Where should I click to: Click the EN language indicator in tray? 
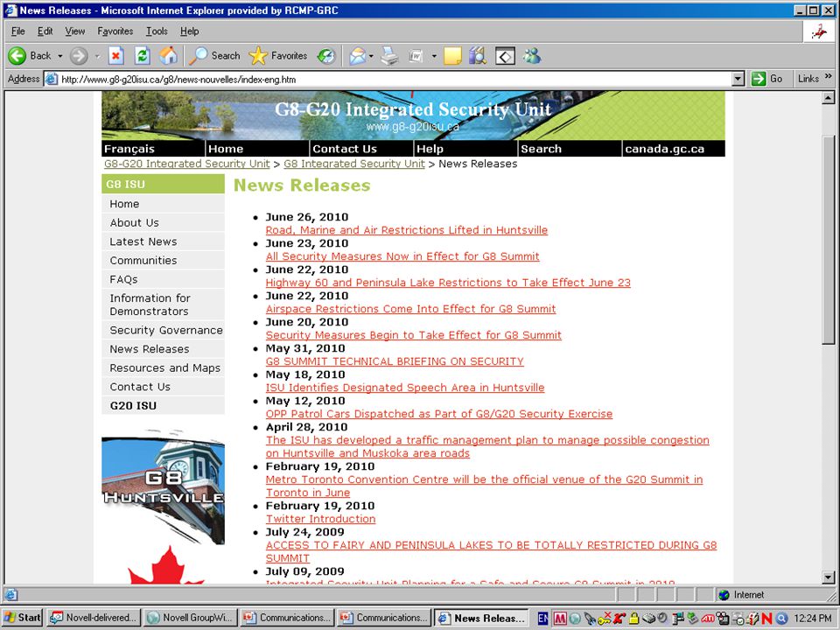coord(542,619)
